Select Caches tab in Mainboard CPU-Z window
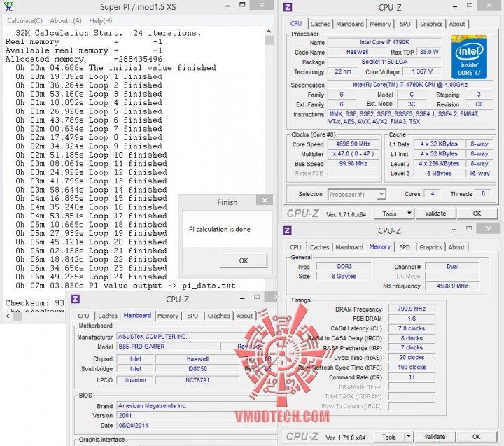 click(108, 316)
